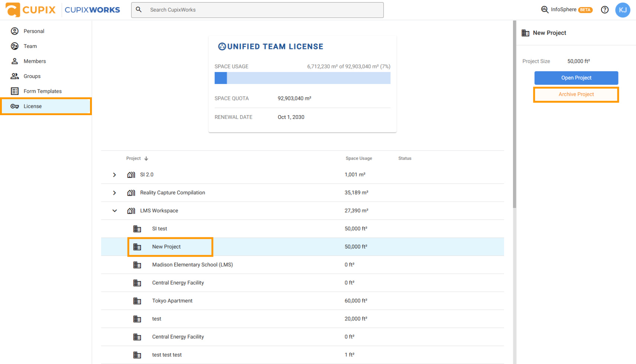Image resolution: width=636 pixels, height=364 pixels.
Task: Click the Personal person-circle icon
Action: point(15,31)
